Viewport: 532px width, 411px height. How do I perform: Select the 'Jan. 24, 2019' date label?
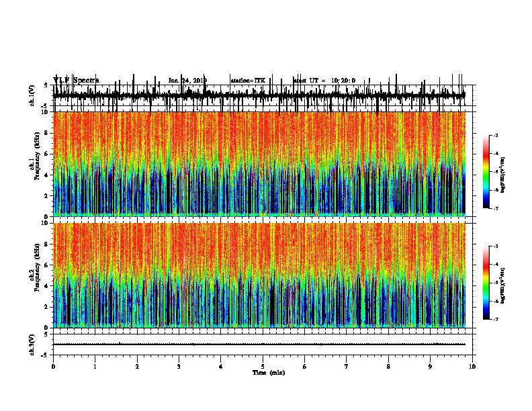(187, 81)
